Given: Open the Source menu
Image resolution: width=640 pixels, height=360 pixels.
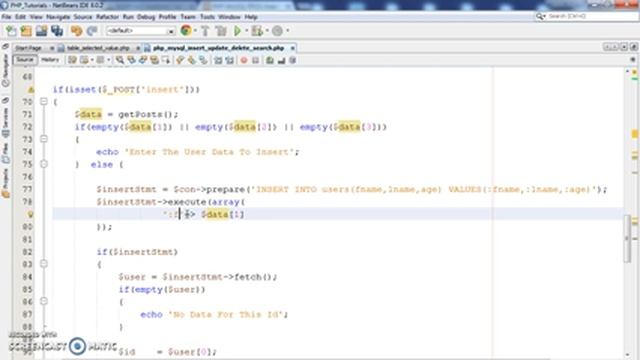Looking at the screenshot, I should tap(83, 17).
